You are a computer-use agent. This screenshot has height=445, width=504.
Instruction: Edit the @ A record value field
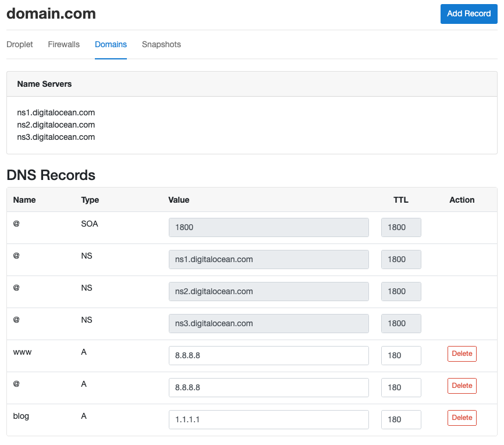click(269, 387)
